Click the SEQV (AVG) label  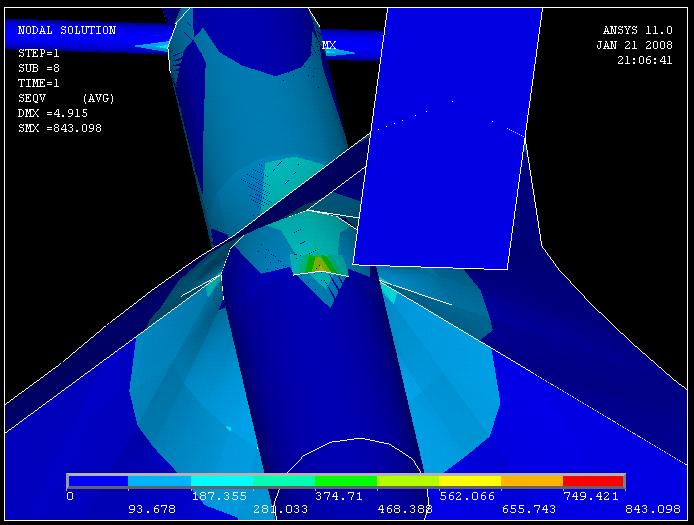66,98
